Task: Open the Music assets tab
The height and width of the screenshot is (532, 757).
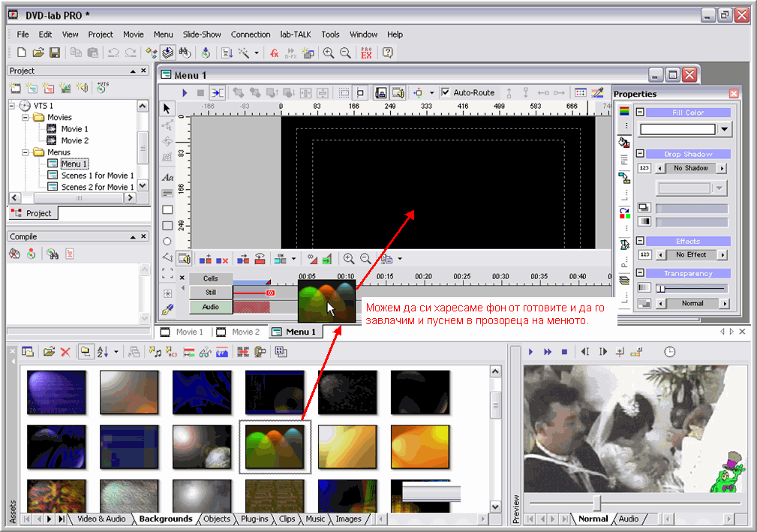Action: pyautogui.click(x=315, y=518)
